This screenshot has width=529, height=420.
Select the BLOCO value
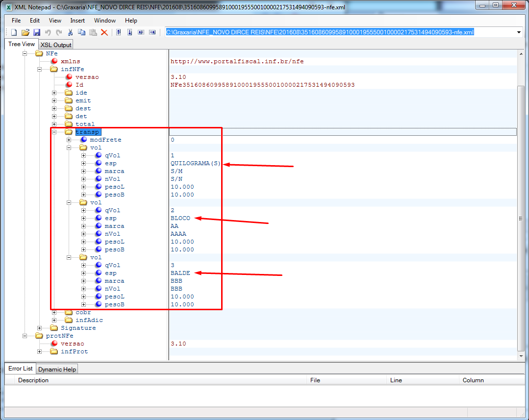coord(180,218)
